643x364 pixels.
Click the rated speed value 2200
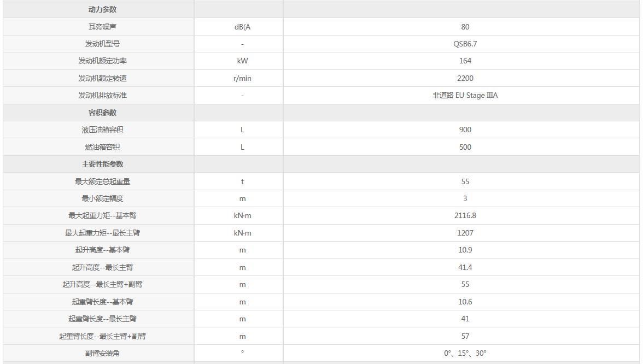coord(465,78)
